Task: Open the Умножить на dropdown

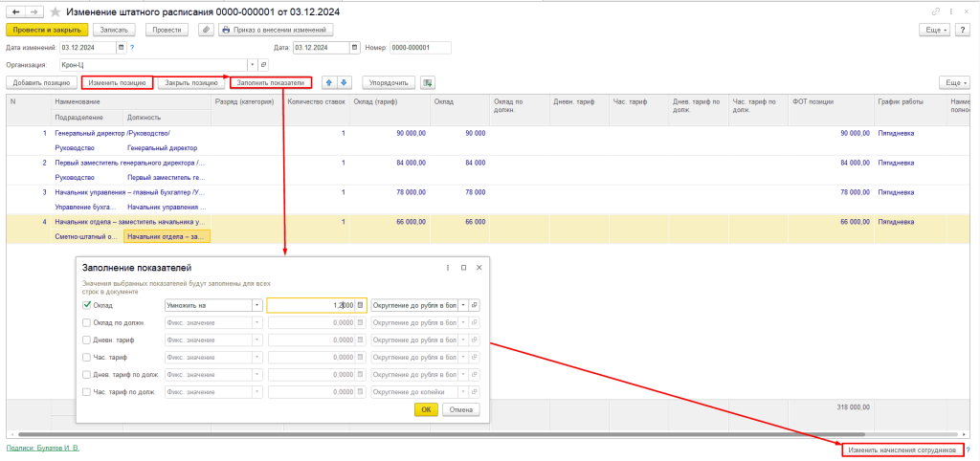Action: coord(256,305)
